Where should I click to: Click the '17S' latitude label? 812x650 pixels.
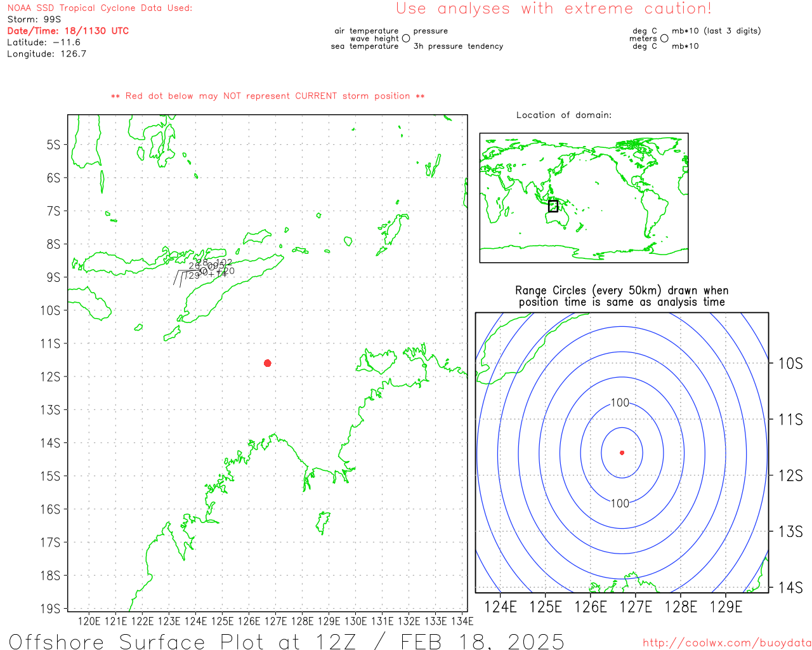point(50,542)
